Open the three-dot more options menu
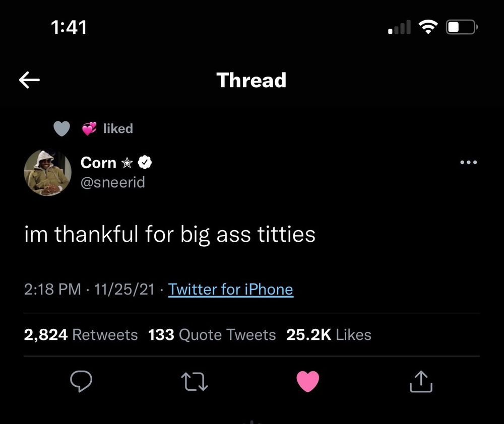The height and width of the screenshot is (424, 504). 468,162
